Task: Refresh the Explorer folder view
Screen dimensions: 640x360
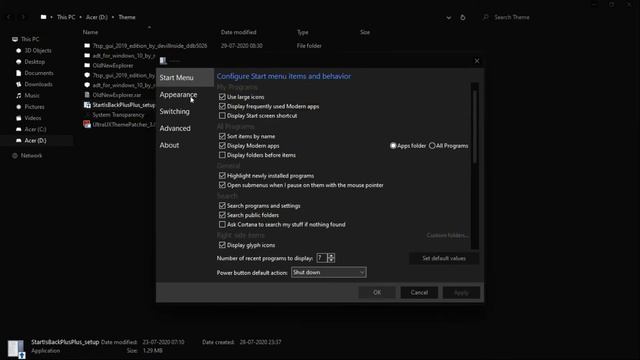Action: [462, 18]
